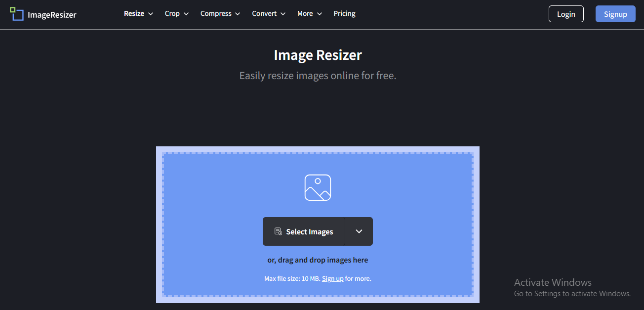
Task: Expand the Resize menu chevron
Action: pos(151,14)
